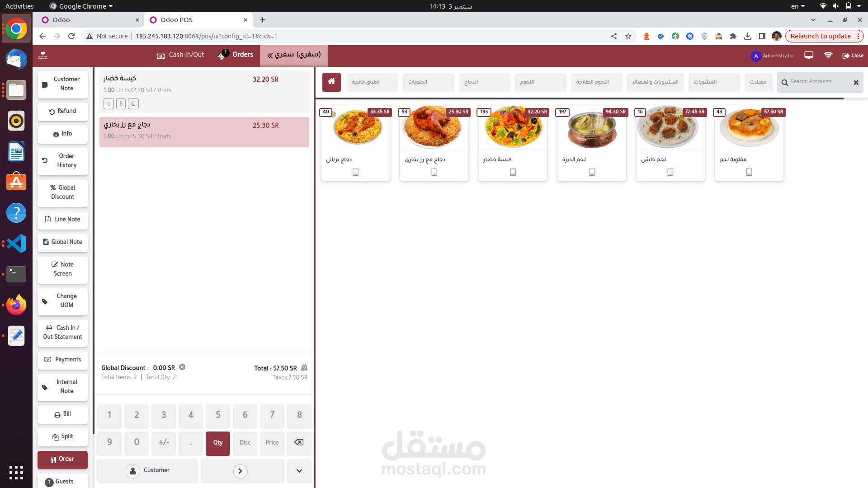Collapse the numpad with the down chevron
This screenshot has width=868, height=488.
pyautogui.click(x=299, y=471)
